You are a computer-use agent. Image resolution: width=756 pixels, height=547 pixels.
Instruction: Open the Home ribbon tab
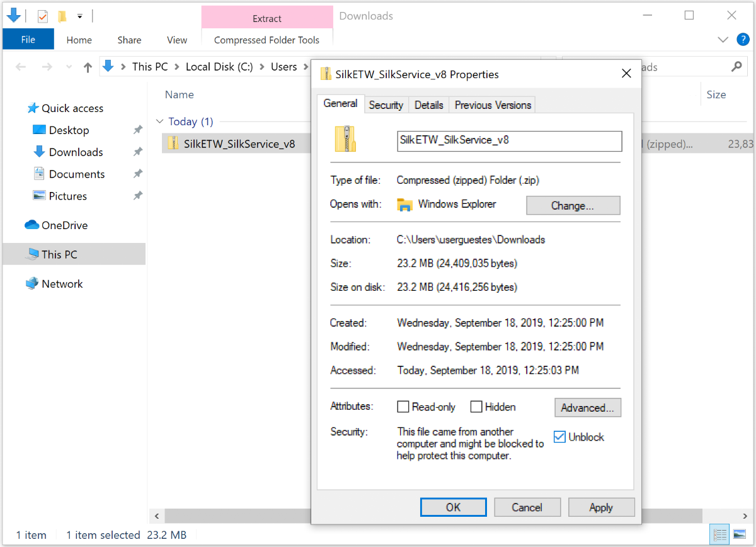click(x=79, y=40)
